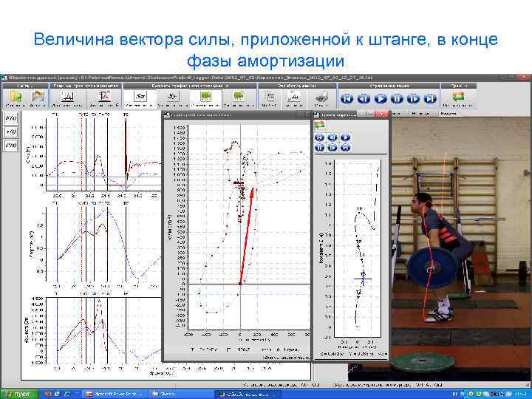
Task: Step back in trajectory window
Action: pos(332,137)
